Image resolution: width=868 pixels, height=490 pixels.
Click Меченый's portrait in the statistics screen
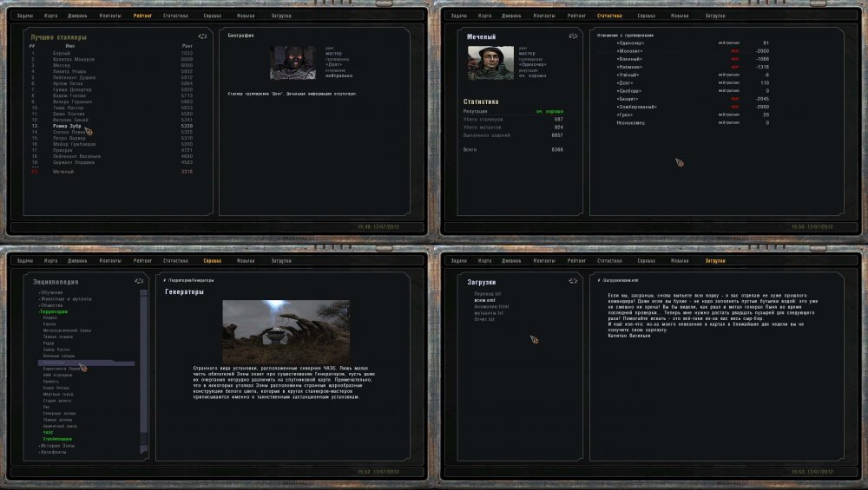click(490, 63)
